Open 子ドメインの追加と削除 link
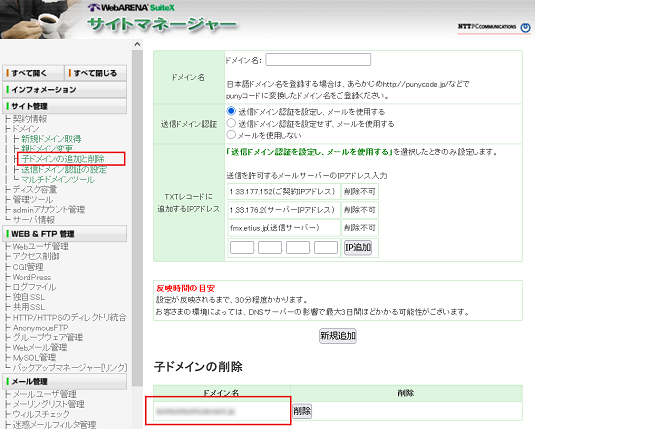Screen dimensions: 650x429 point(63,159)
